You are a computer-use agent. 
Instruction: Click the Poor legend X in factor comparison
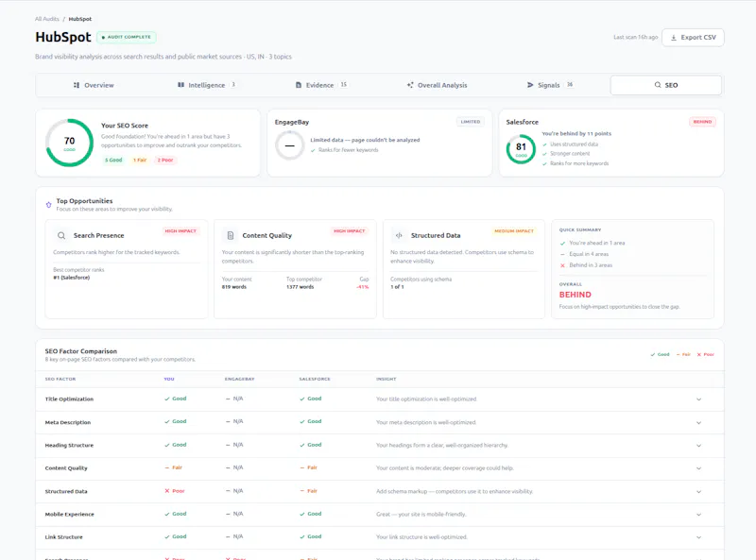pyautogui.click(x=699, y=355)
